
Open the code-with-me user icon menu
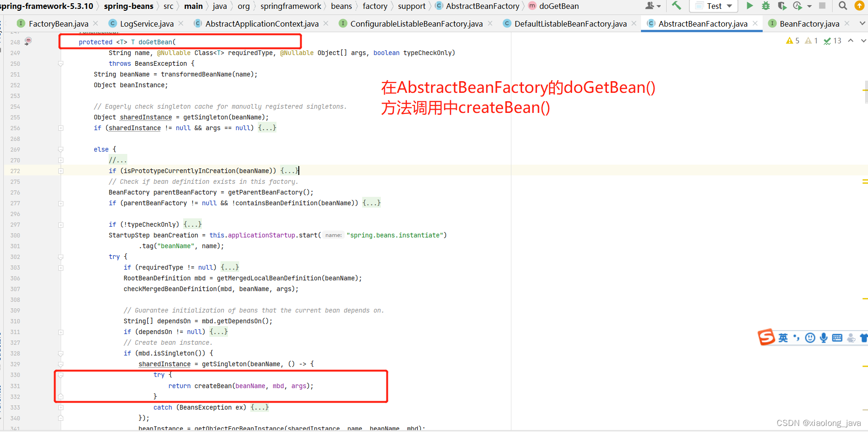point(653,6)
